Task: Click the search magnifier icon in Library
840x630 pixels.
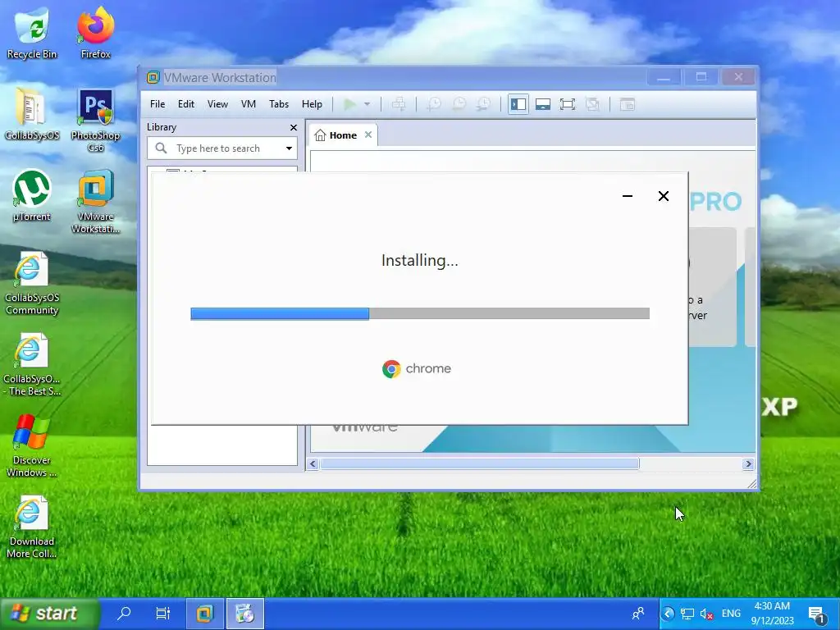Action: pyautogui.click(x=161, y=148)
